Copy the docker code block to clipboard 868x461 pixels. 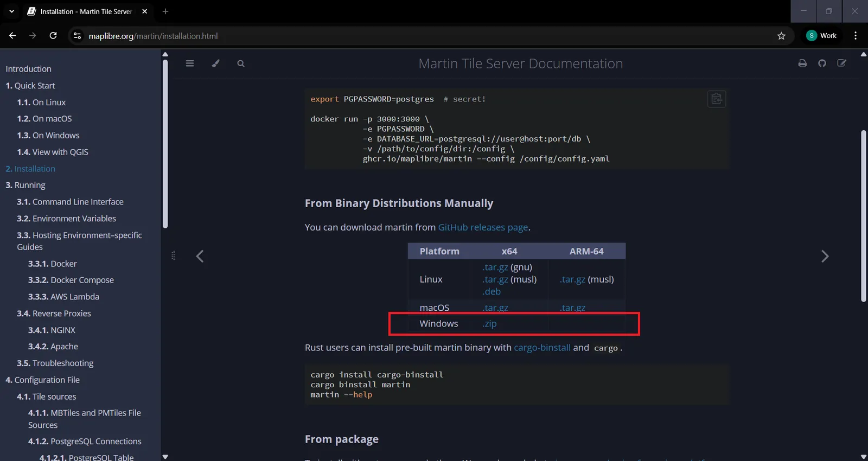coord(716,99)
